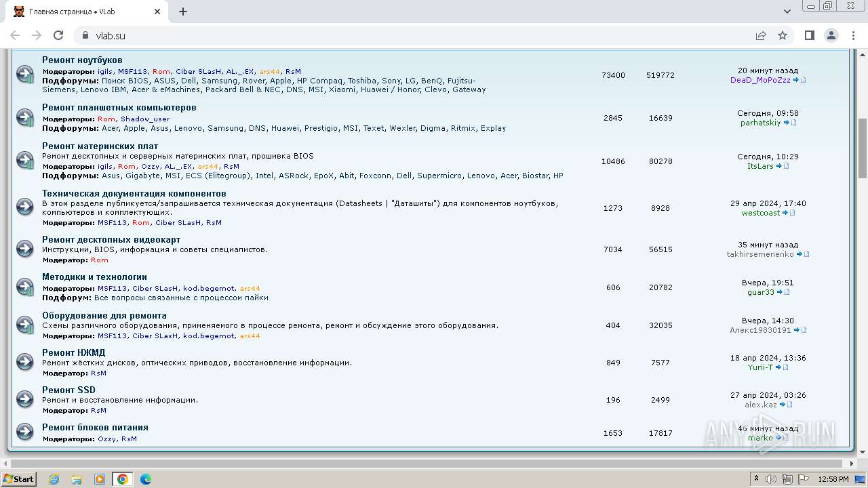Reload the vlab.su page
The height and width of the screenshot is (488, 868).
(58, 35)
